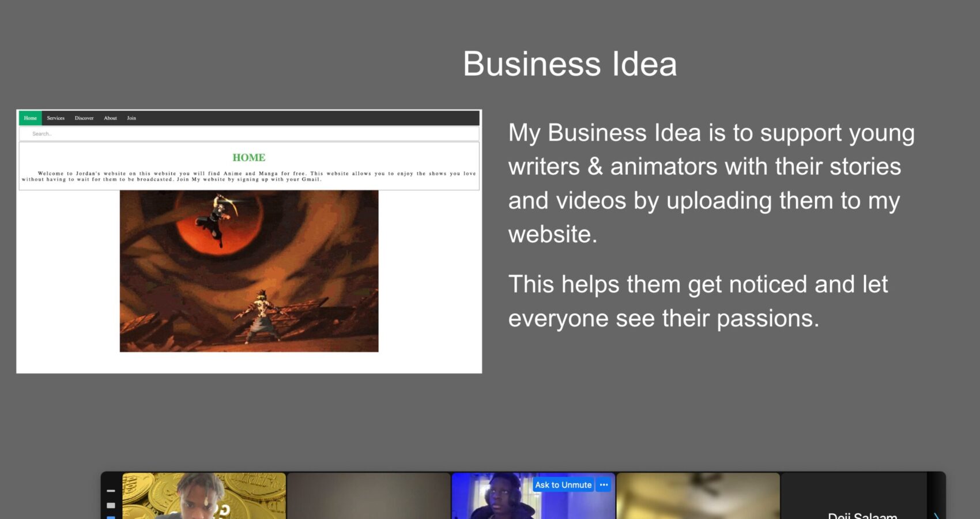Go to Discover in the website navbar
980x519 pixels.
click(84, 118)
